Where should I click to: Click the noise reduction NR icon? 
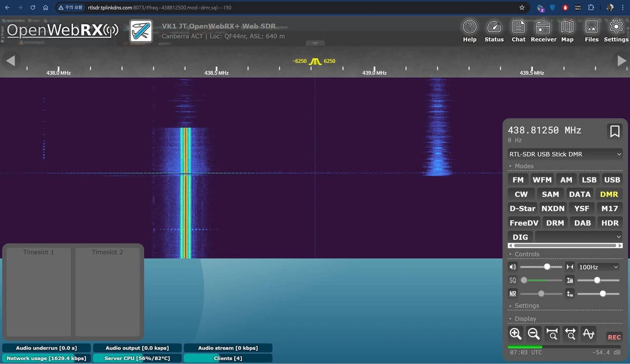click(x=513, y=293)
